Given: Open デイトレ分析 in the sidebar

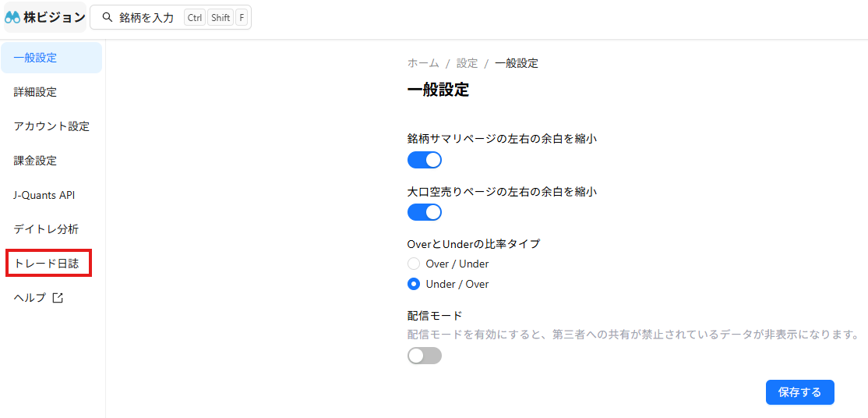Looking at the screenshot, I should [x=51, y=229].
